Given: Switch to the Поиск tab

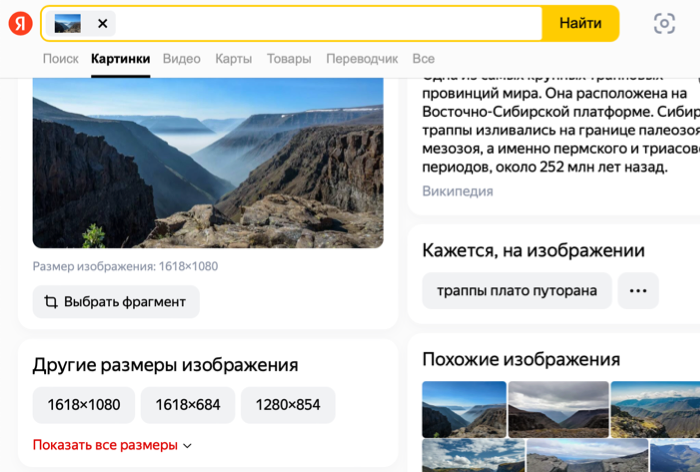Looking at the screenshot, I should (60, 59).
